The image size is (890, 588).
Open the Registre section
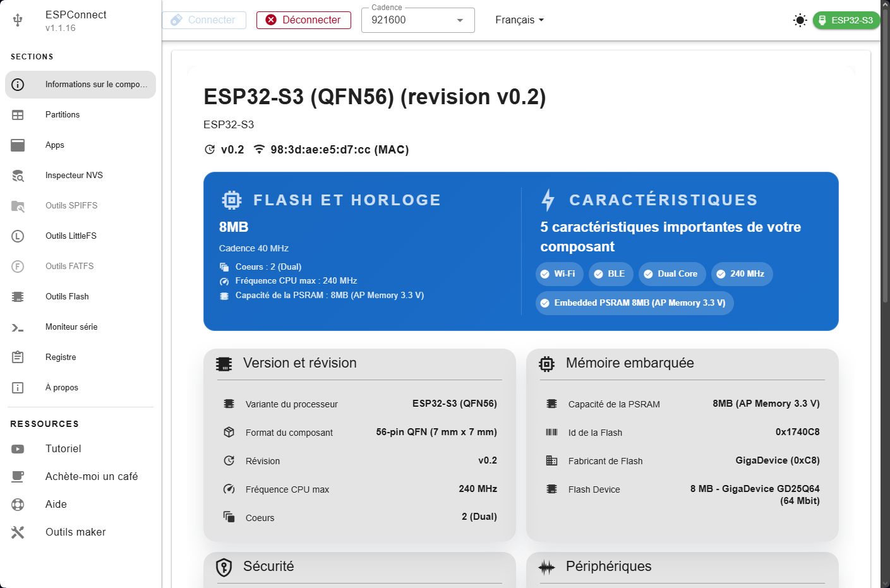point(80,357)
